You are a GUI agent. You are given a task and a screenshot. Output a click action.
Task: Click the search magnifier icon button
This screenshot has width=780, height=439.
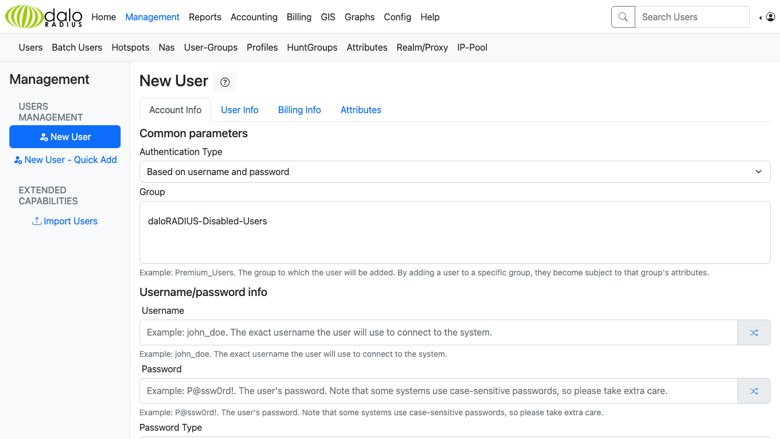pos(623,17)
